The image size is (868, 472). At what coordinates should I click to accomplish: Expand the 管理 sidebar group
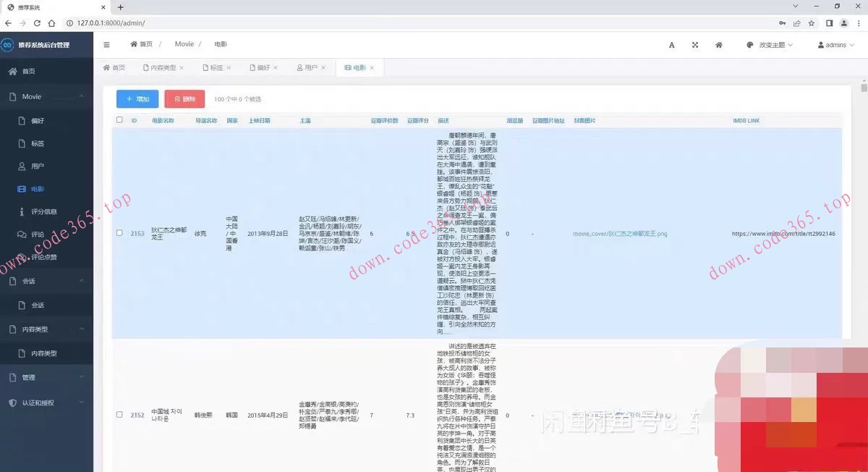coord(82,378)
